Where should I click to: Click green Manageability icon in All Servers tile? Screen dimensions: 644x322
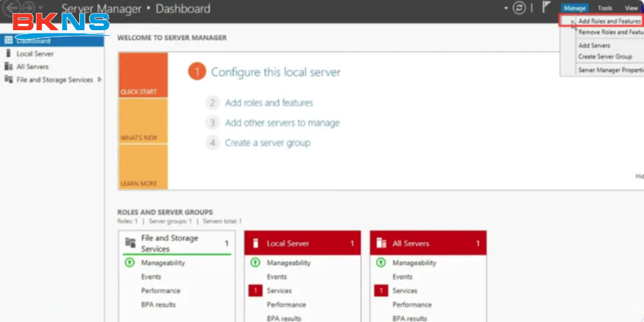point(380,262)
